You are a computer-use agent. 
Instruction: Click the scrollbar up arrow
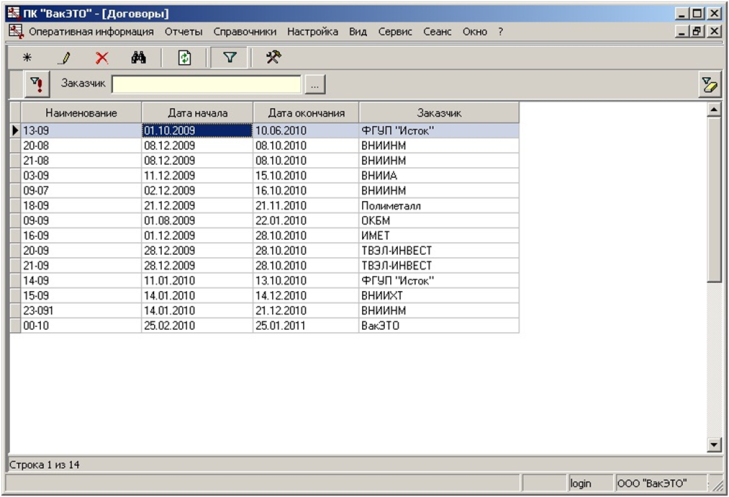[714, 109]
